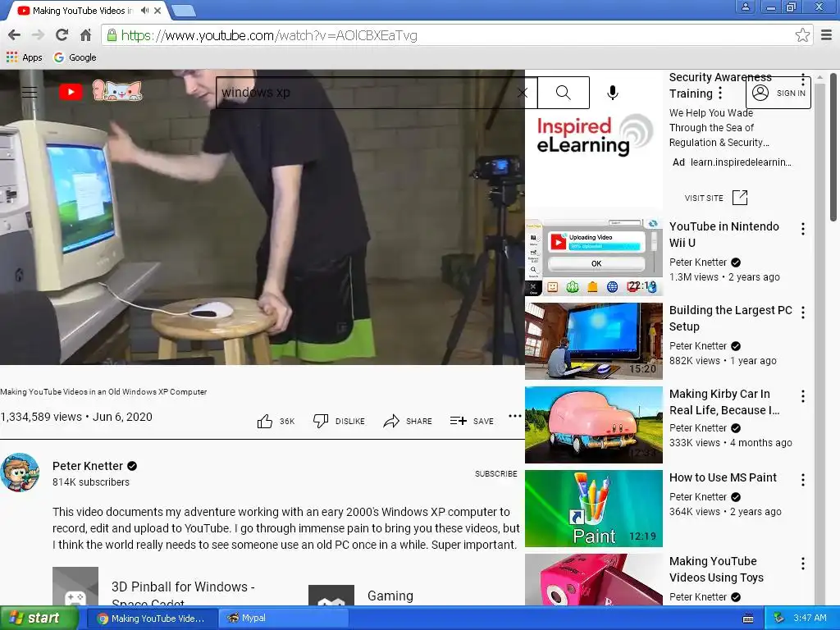Screen dimensions: 840x630
Task: Open the Apps bookmark shortcut
Action: tap(24, 57)
